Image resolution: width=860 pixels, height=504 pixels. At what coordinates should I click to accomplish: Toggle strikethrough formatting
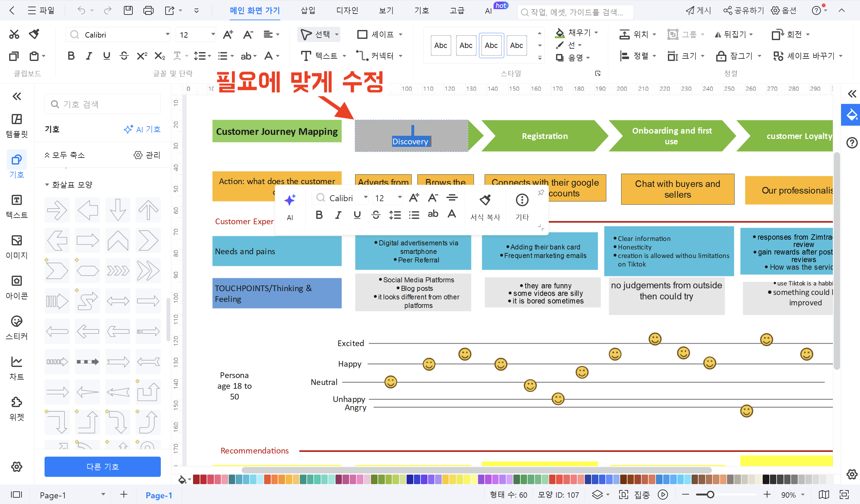pyautogui.click(x=124, y=56)
